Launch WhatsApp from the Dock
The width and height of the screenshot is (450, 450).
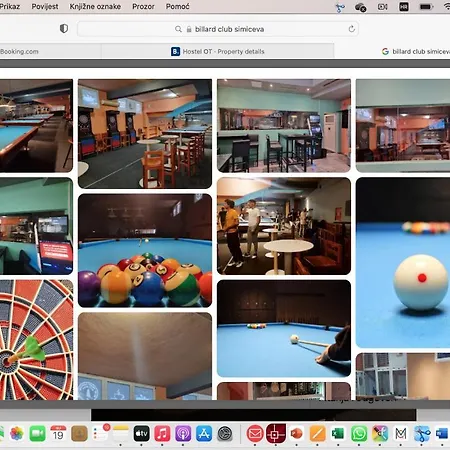(359, 433)
